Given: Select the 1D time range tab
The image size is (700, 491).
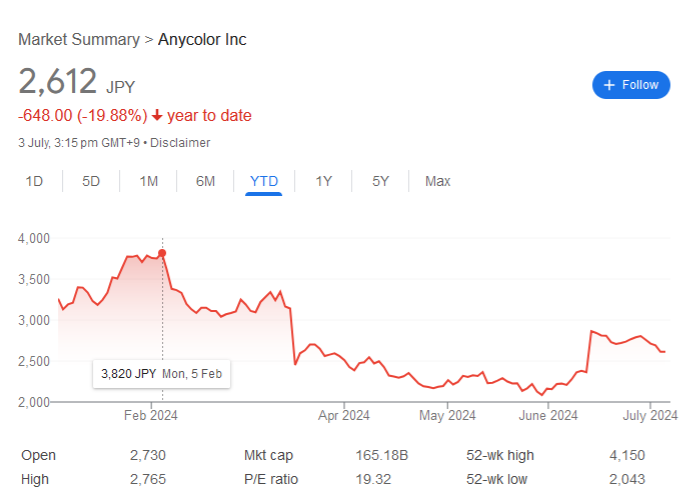Looking at the screenshot, I should click(x=34, y=181).
